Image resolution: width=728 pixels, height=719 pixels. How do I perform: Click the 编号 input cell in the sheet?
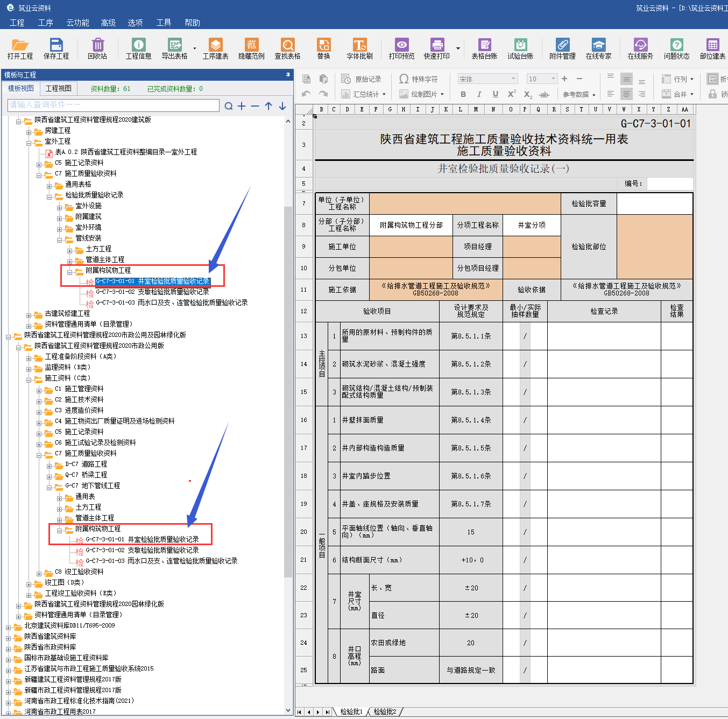669,184
